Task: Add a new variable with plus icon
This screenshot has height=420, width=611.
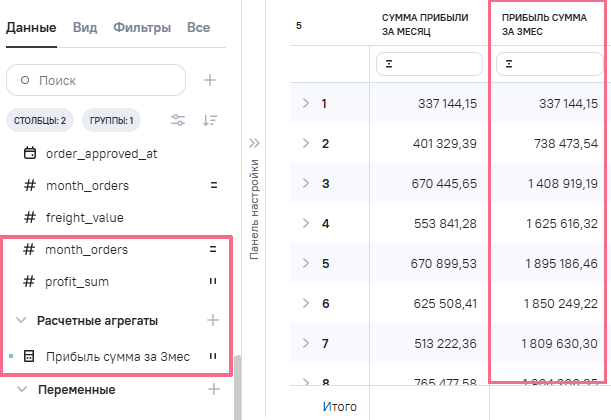Action: [x=212, y=389]
